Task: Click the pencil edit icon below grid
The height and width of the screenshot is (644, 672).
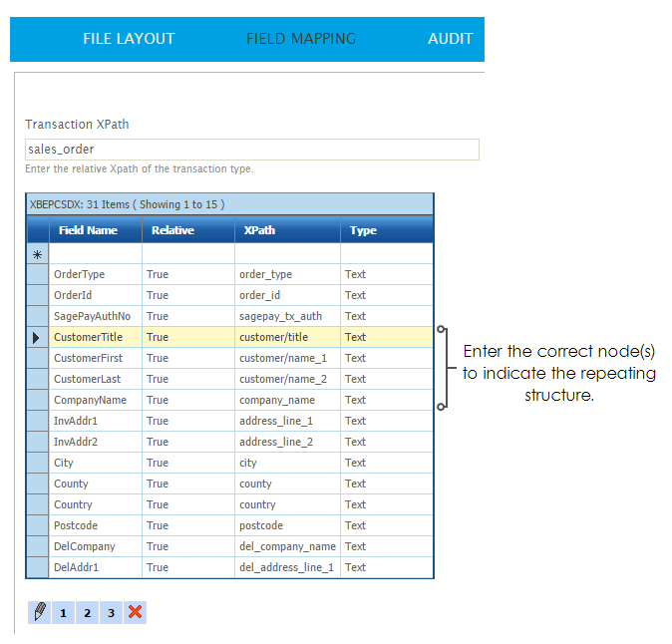Action: pyautogui.click(x=39, y=612)
